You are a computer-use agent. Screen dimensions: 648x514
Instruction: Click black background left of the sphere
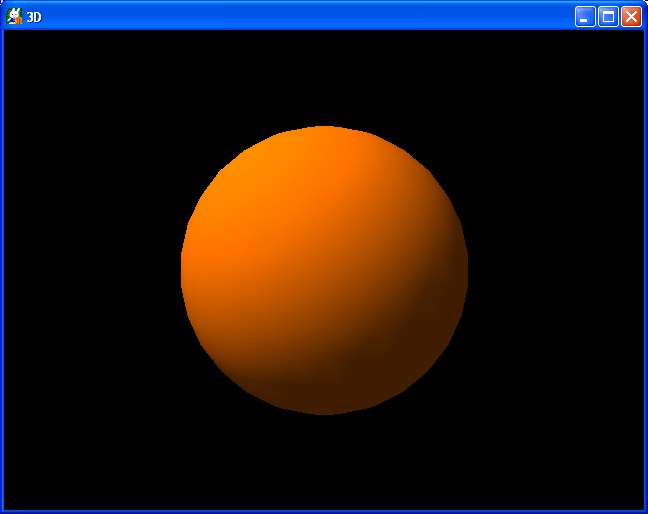point(90,270)
